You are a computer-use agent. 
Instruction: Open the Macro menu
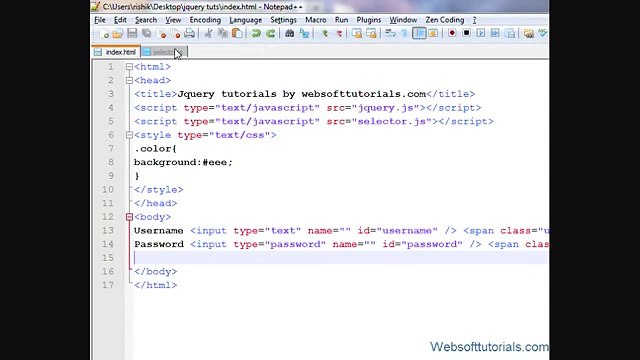pos(316,20)
